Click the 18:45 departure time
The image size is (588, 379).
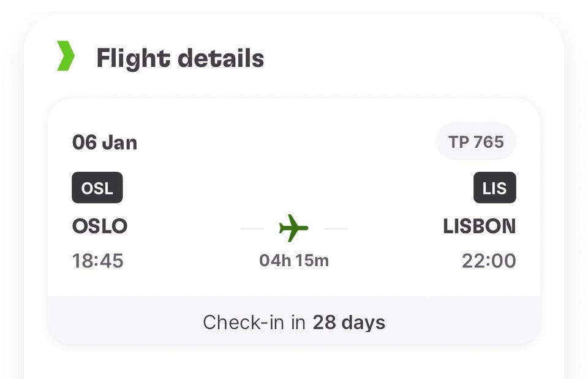[98, 261]
